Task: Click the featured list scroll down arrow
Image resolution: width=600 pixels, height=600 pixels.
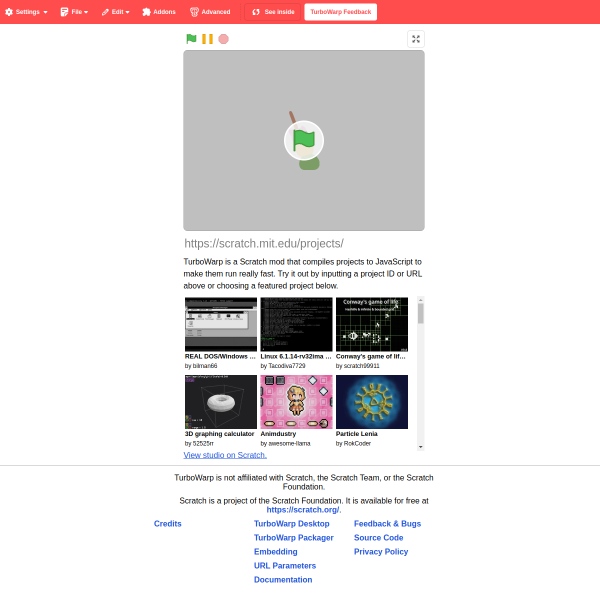Action: coord(421,447)
